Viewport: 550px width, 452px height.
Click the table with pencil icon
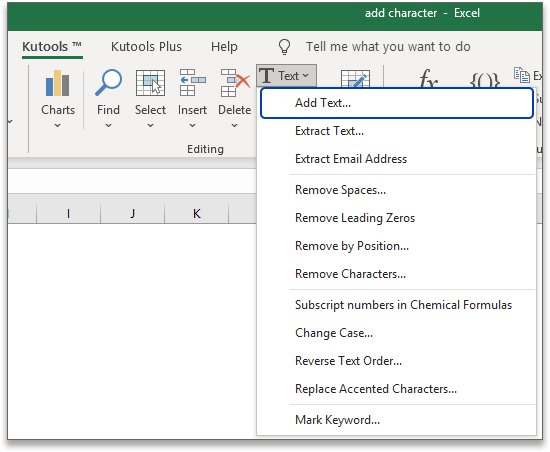355,79
